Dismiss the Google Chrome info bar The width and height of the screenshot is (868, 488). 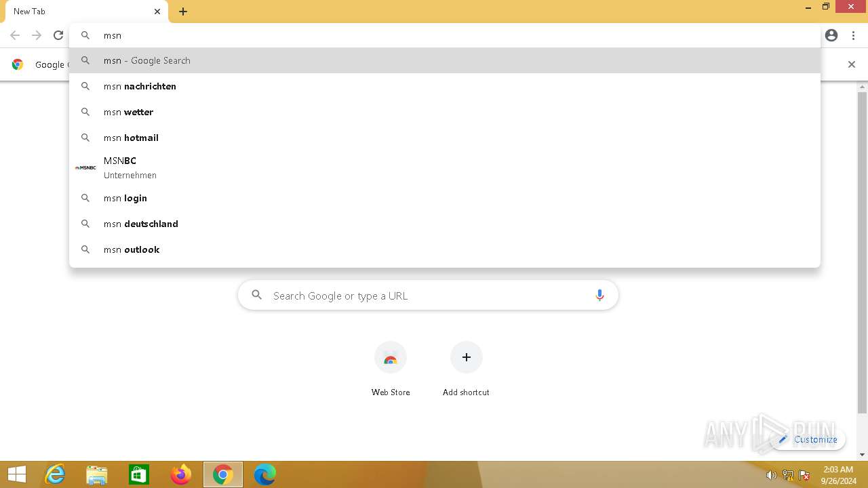pos(852,64)
